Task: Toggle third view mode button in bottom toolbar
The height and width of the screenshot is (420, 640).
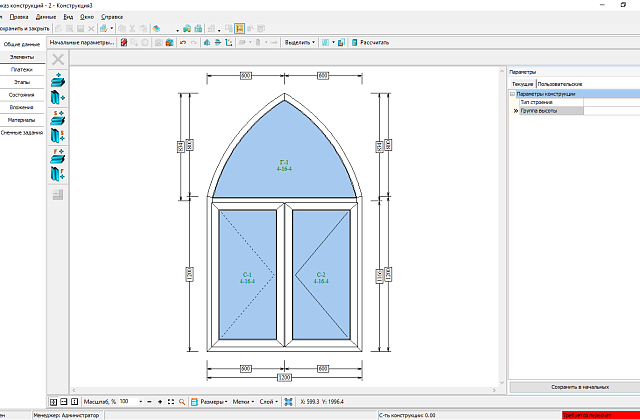Action: 74,402
